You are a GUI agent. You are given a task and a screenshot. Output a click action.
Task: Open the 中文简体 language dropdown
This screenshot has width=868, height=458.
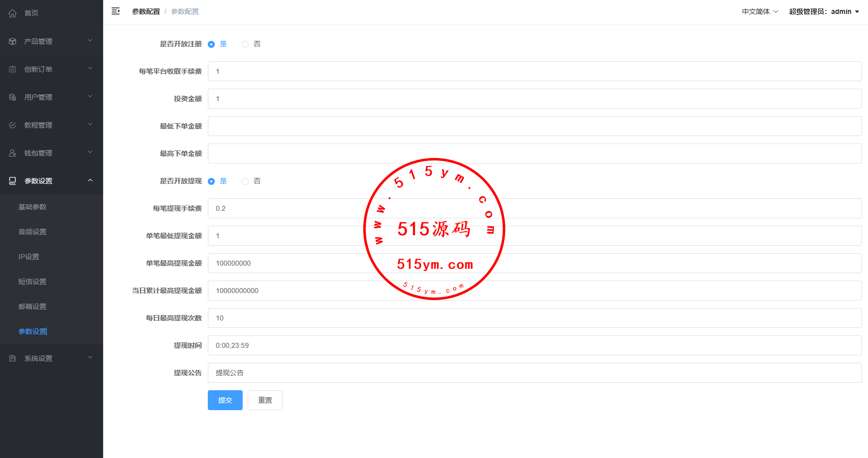click(x=760, y=11)
